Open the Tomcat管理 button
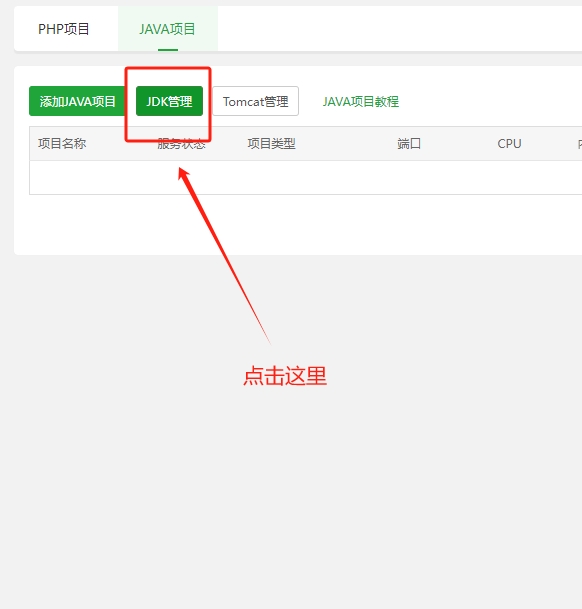This screenshot has height=609, width=582. (x=256, y=101)
